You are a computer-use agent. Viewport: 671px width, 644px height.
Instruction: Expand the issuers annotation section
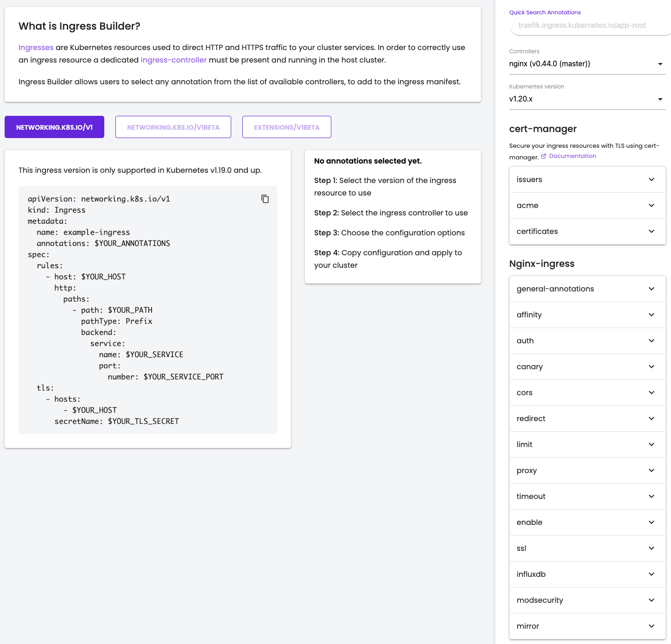(587, 180)
